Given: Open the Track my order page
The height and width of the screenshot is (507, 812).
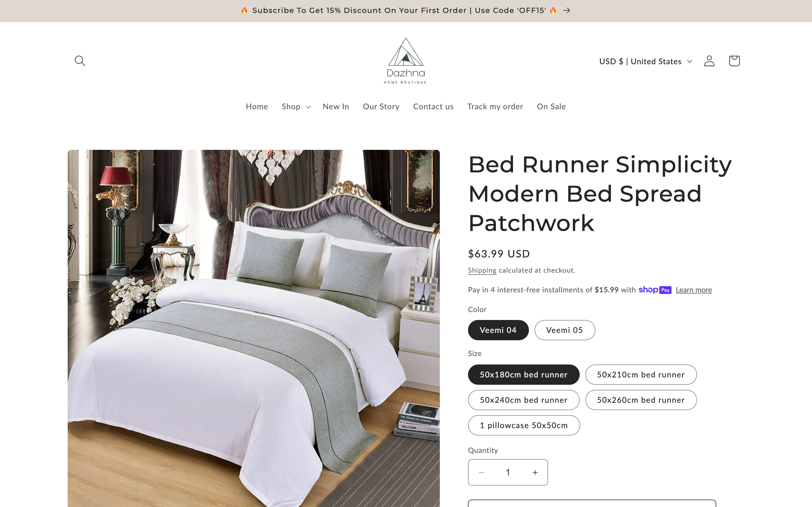Looking at the screenshot, I should click(495, 107).
